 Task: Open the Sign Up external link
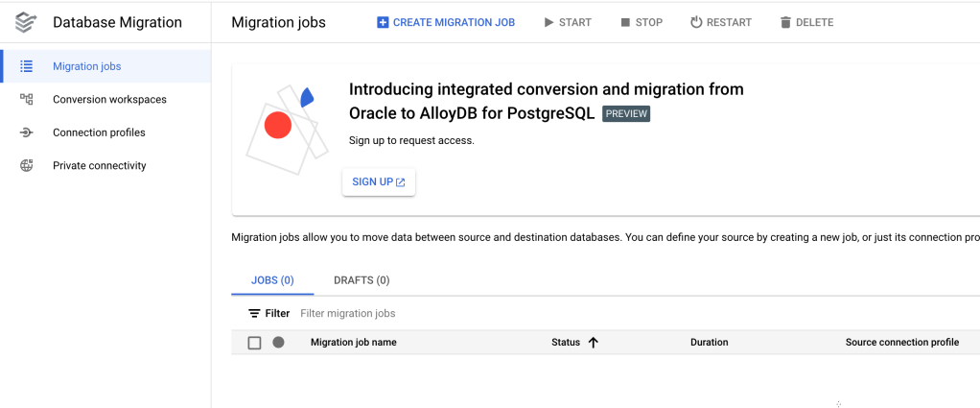click(x=379, y=182)
